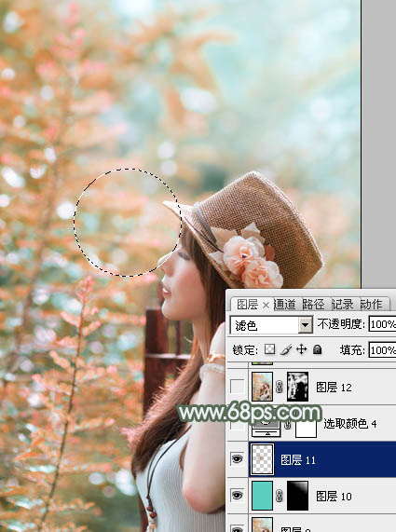Image resolution: width=396 pixels, height=532 pixels.
Task: Click the 填充 fill value field
Action: tap(382, 349)
